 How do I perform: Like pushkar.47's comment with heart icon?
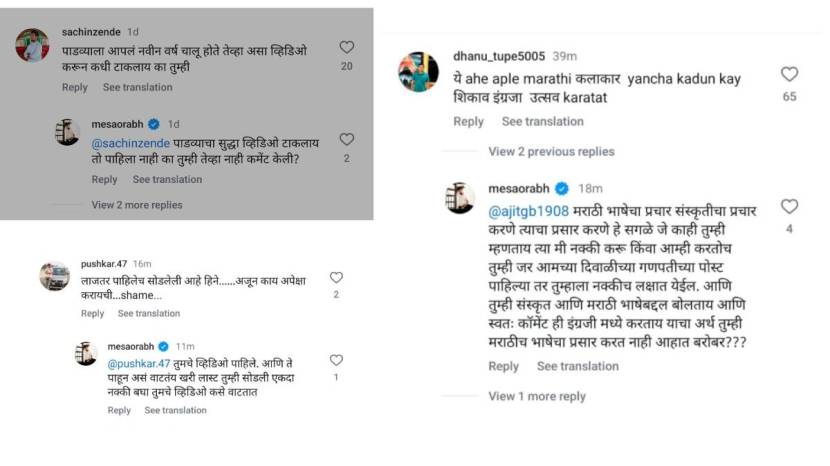click(336, 277)
